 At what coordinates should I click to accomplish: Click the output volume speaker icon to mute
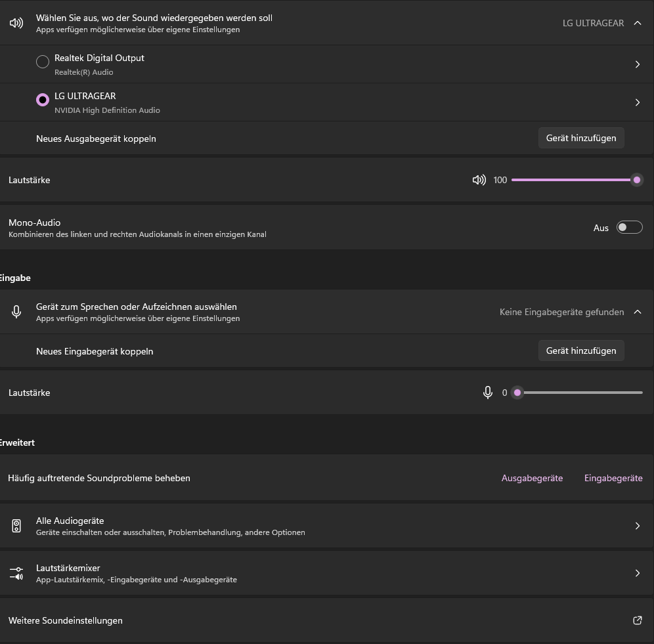[479, 180]
